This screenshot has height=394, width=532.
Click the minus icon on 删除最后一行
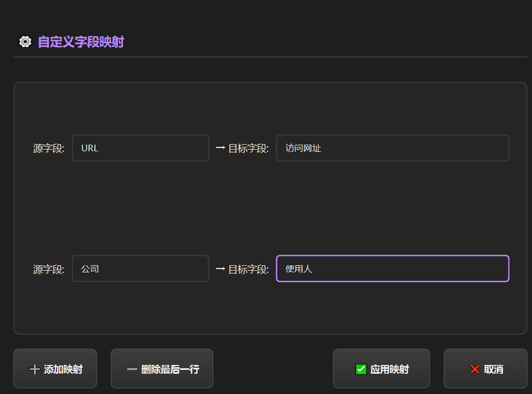pos(132,369)
